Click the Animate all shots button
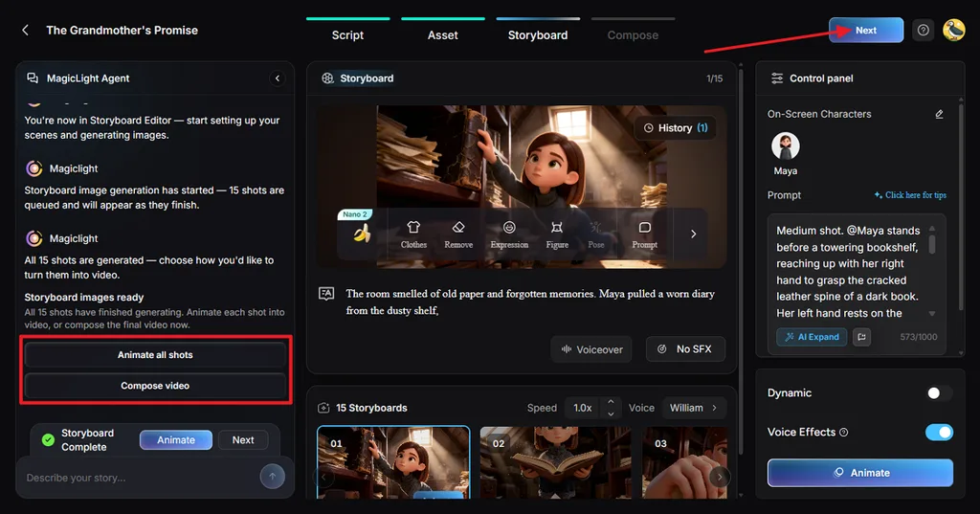Image resolution: width=980 pixels, height=514 pixels. coord(155,354)
